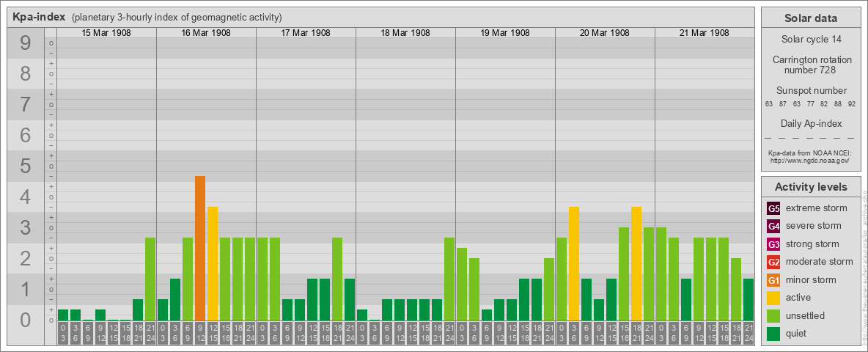Click the sunspot value 82
Viewport: 868px width, 352px height.
click(x=824, y=105)
